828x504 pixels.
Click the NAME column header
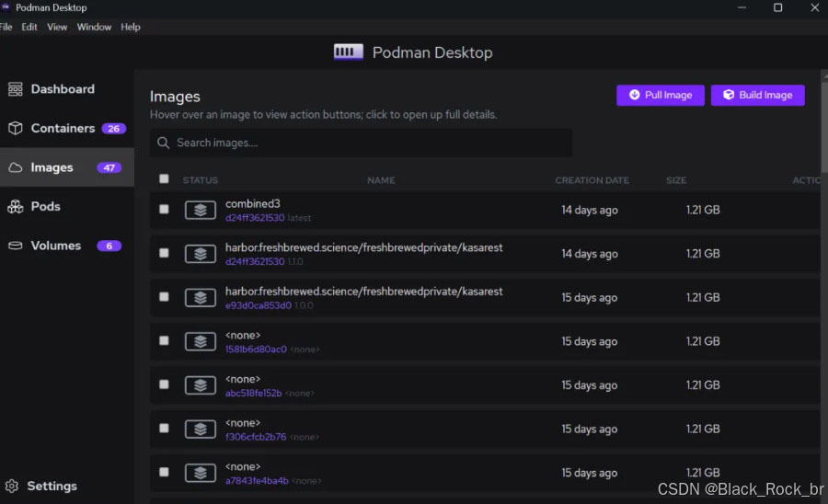[x=381, y=180]
